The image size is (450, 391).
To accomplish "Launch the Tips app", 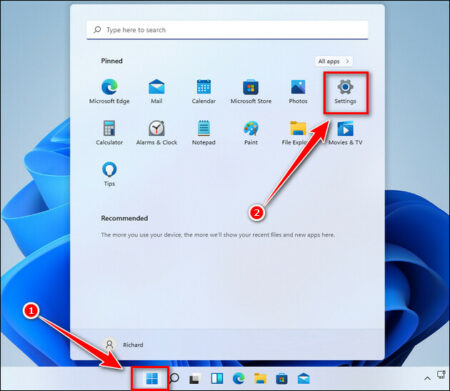I will (x=109, y=174).
